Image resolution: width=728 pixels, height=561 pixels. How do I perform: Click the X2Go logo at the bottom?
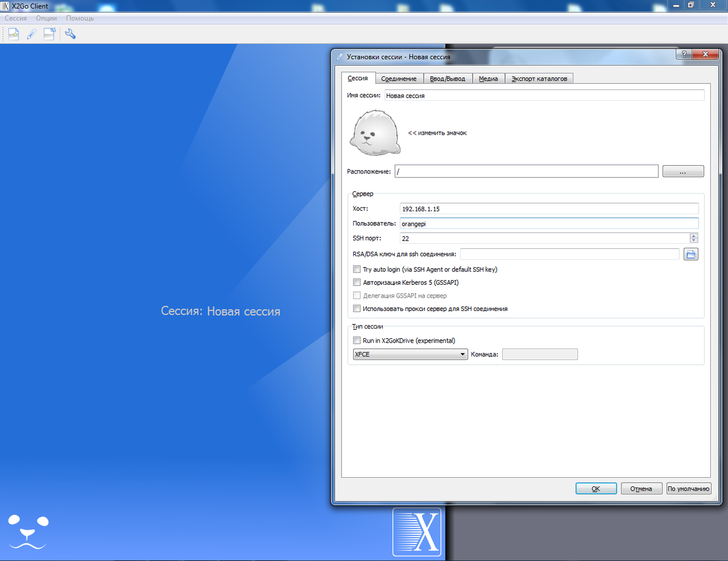(x=417, y=533)
